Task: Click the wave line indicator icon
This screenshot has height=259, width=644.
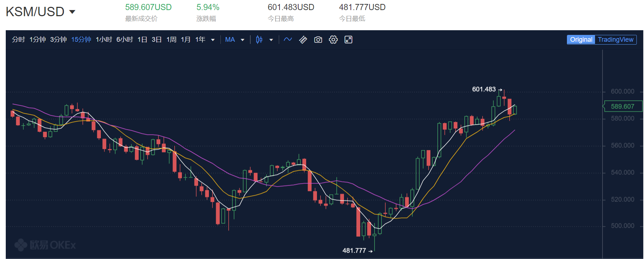Action: pyautogui.click(x=288, y=40)
